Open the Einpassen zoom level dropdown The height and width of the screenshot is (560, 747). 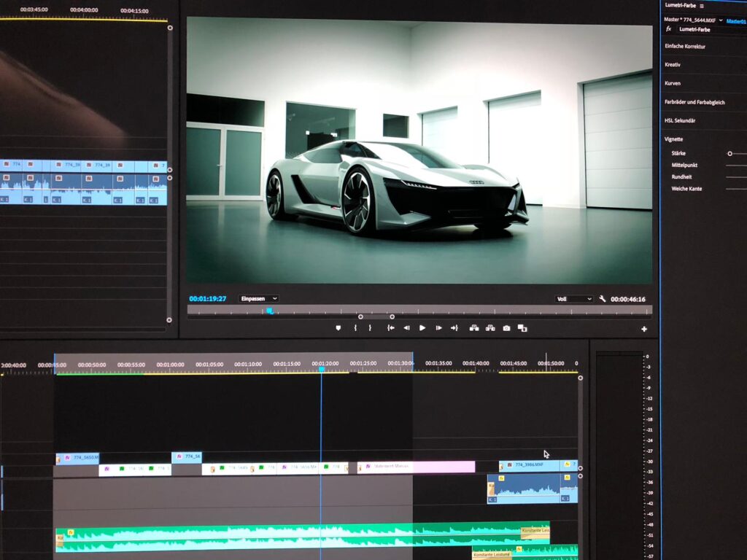(x=259, y=298)
